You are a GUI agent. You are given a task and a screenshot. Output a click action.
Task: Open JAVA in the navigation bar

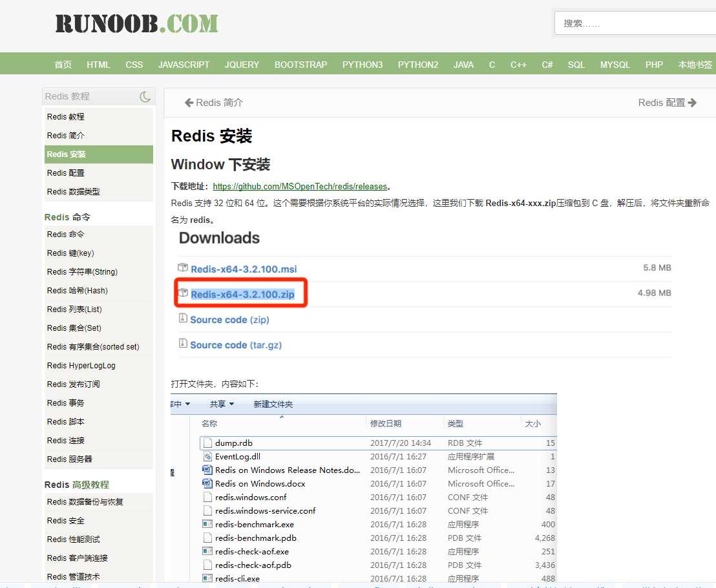click(x=463, y=65)
